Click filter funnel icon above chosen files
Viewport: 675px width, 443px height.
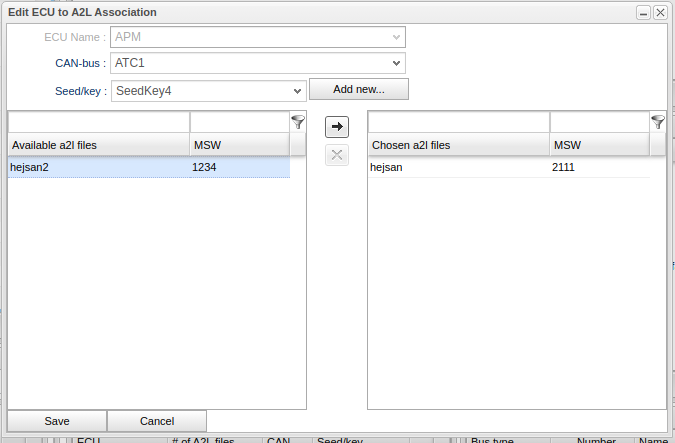pyautogui.click(x=658, y=122)
